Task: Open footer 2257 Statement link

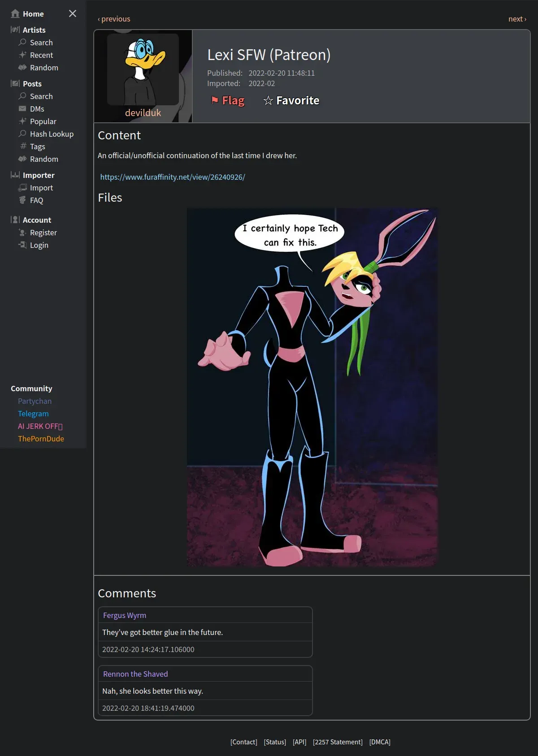Action: tap(338, 742)
